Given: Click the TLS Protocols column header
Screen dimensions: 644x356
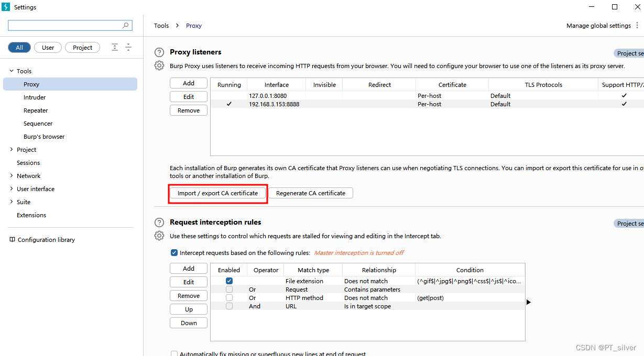Looking at the screenshot, I should [x=543, y=85].
